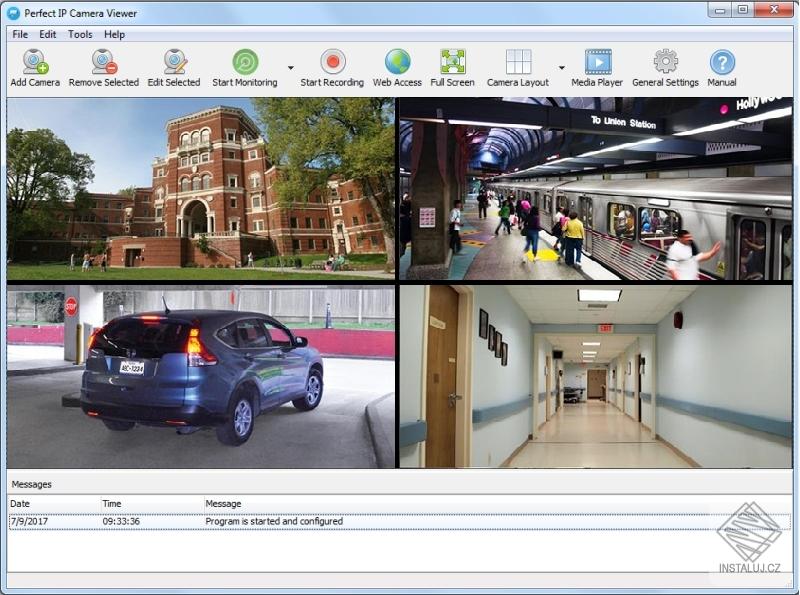Open the File menu
This screenshot has width=800, height=595.
[18, 33]
